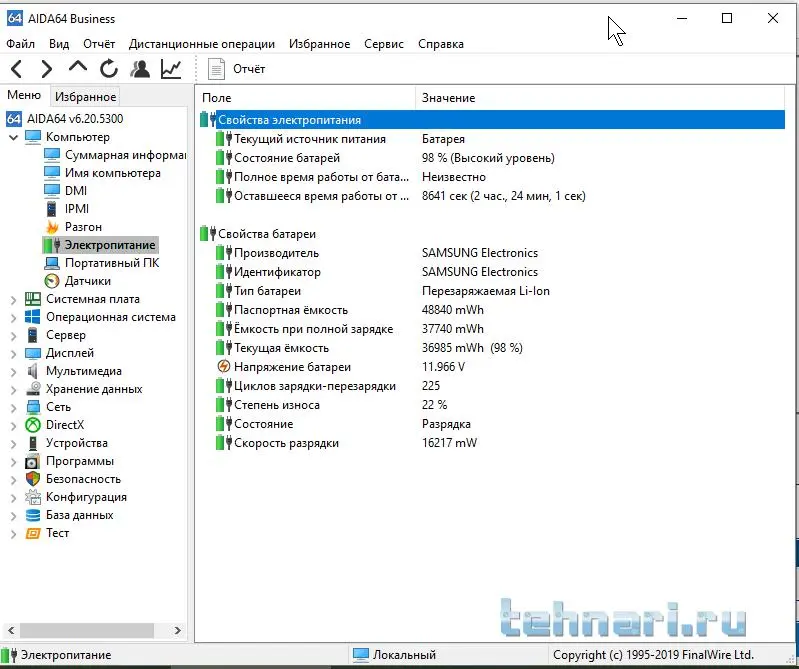Viewport: 799px width, 669px height.
Task: Select the Свойства электропитания header row
Action: click(492, 120)
